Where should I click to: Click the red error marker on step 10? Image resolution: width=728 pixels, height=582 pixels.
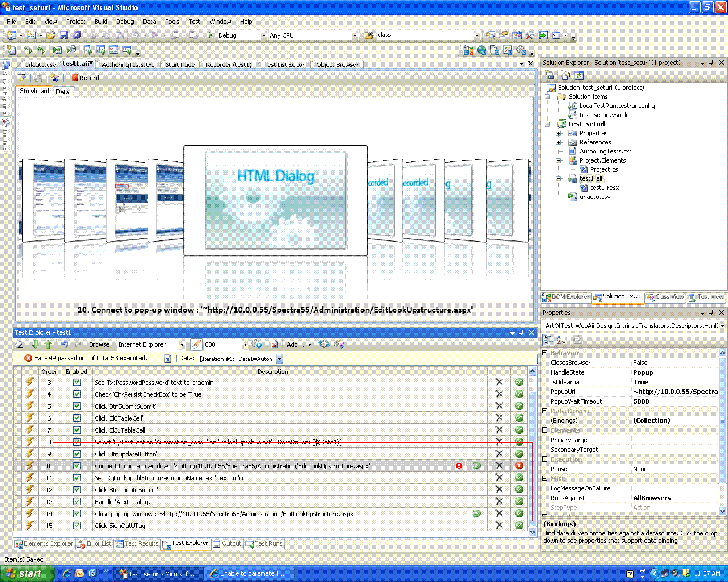[459, 466]
